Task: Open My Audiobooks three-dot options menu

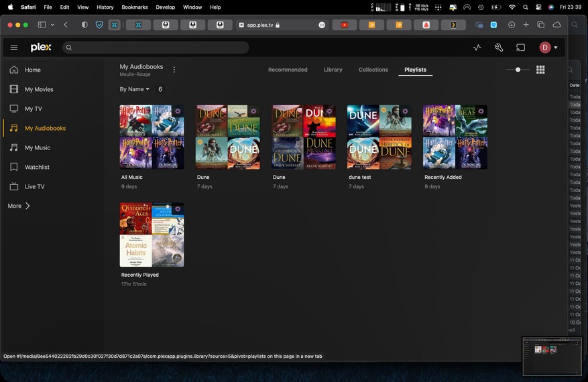Action: click(x=174, y=70)
